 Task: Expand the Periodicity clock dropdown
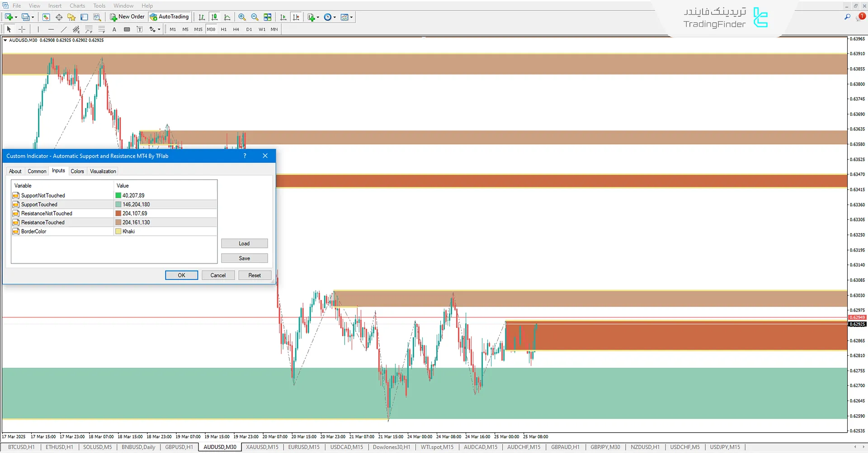pyautogui.click(x=335, y=17)
